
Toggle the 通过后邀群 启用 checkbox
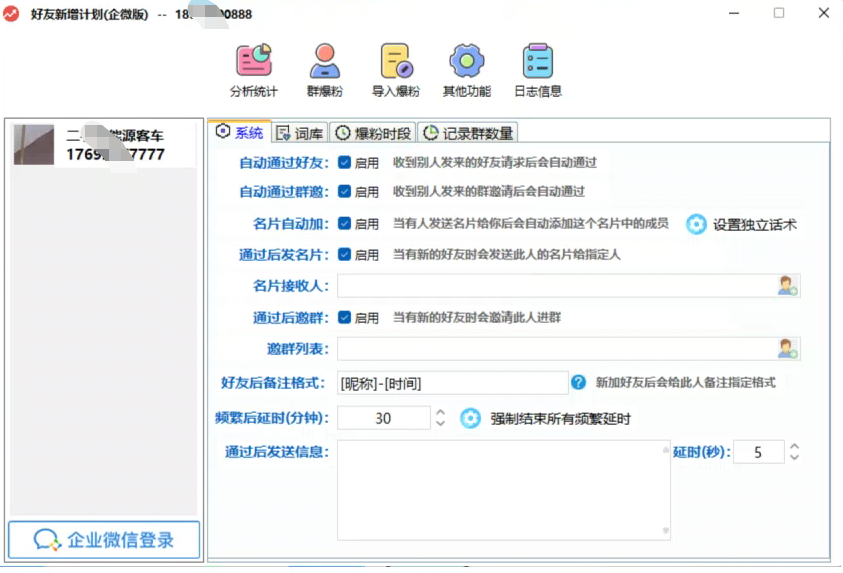click(344, 317)
